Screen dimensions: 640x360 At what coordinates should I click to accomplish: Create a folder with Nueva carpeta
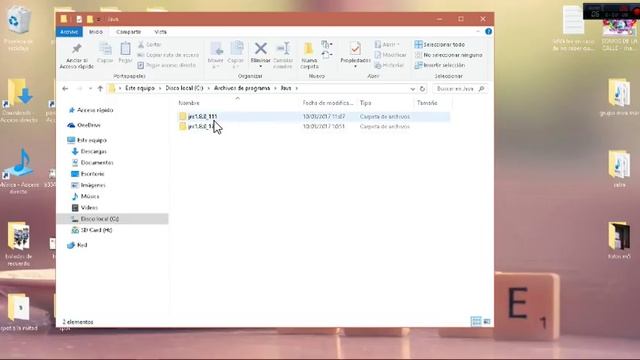pyautogui.click(x=309, y=55)
